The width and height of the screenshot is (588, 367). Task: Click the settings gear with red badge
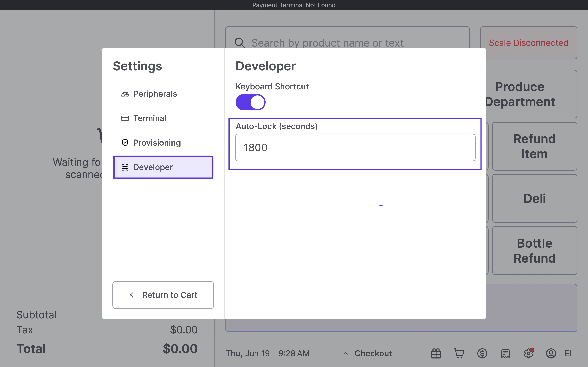pos(528,353)
